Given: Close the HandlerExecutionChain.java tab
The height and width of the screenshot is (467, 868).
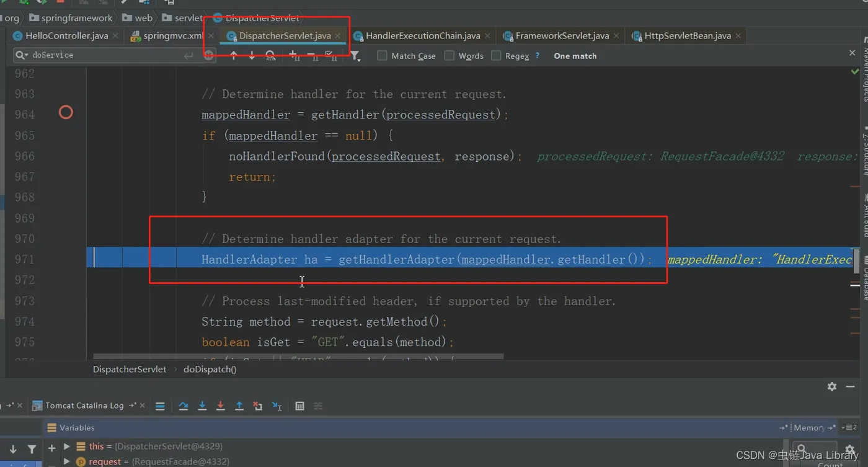Looking at the screenshot, I should tap(488, 36).
